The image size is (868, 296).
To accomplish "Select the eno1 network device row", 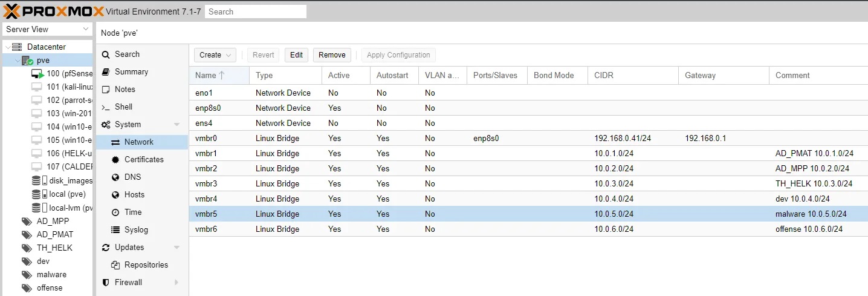I will 528,93.
